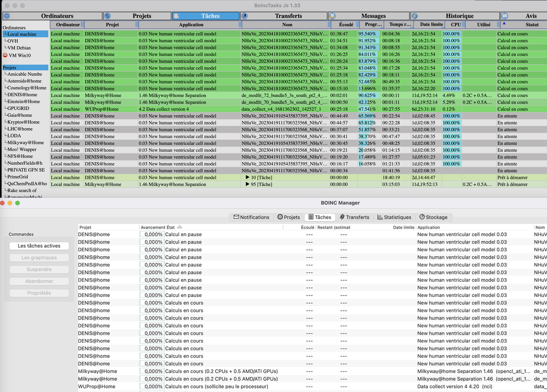Select PrimeGrid in the project tree
The image size is (547, 392).
click(18, 177)
